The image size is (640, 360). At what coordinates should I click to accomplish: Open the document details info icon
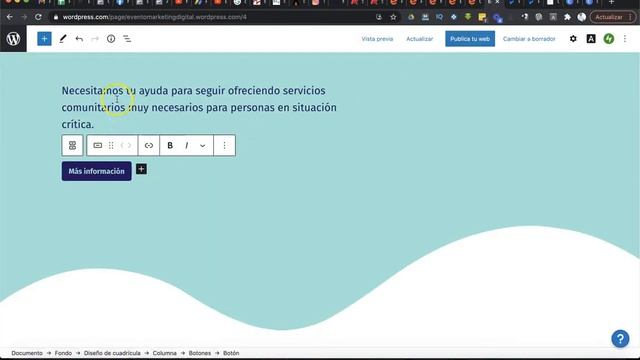click(111, 39)
